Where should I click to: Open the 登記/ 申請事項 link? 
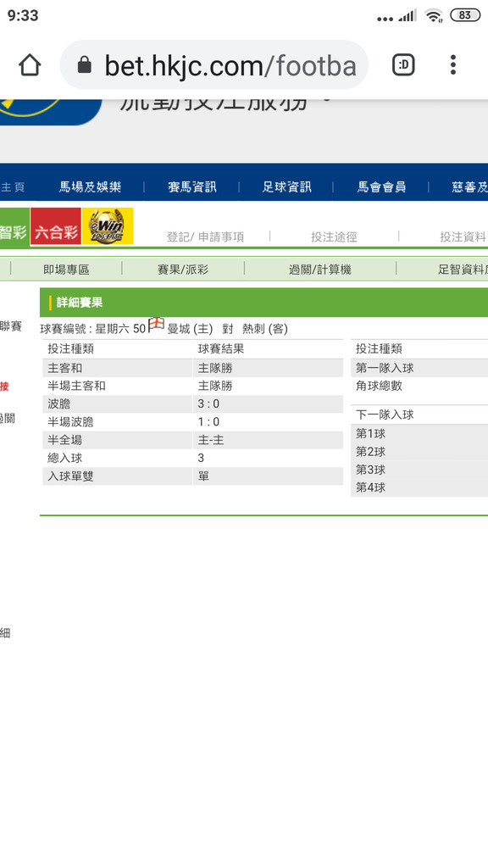tap(205, 237)
